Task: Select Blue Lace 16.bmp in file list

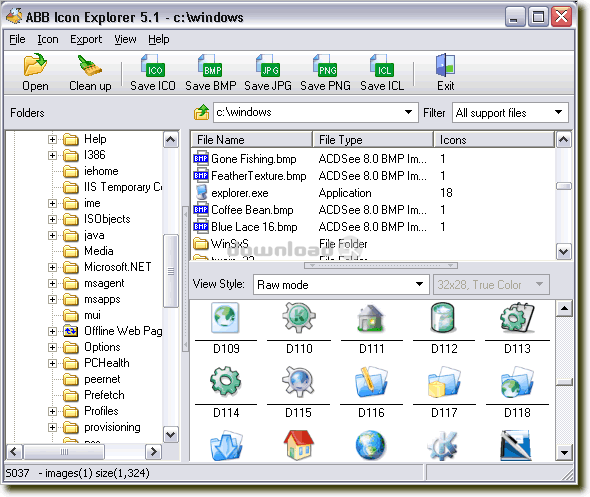Action: point(254,226)
